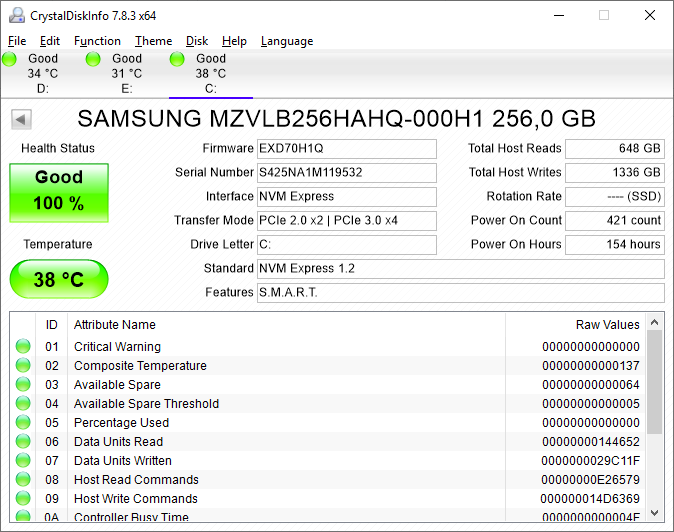
Task: Click status icon of Percentage Used row
Action: pyautogui.click(x=23, y=422)
